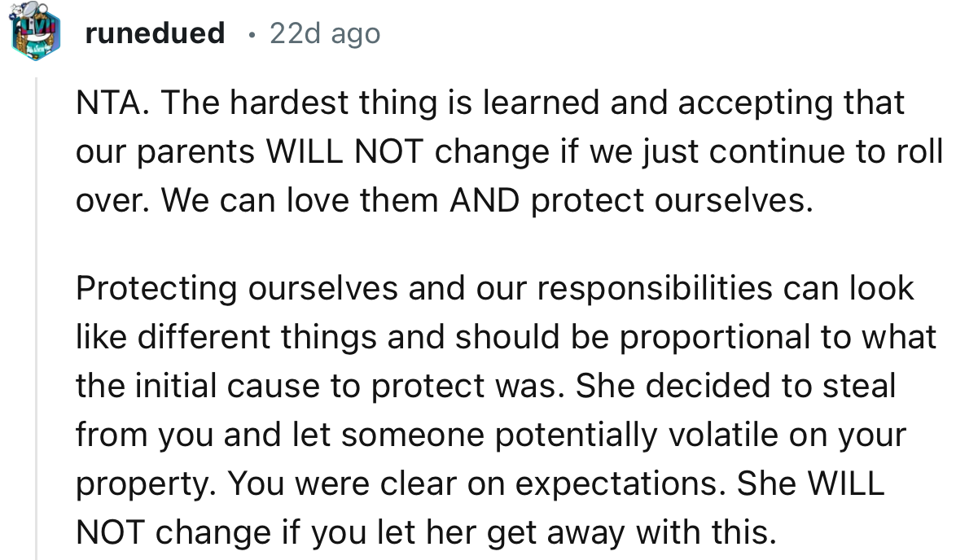Click the dot separator beside the username
This screenshot has height=560, width=956.
(x=252, y=34)
